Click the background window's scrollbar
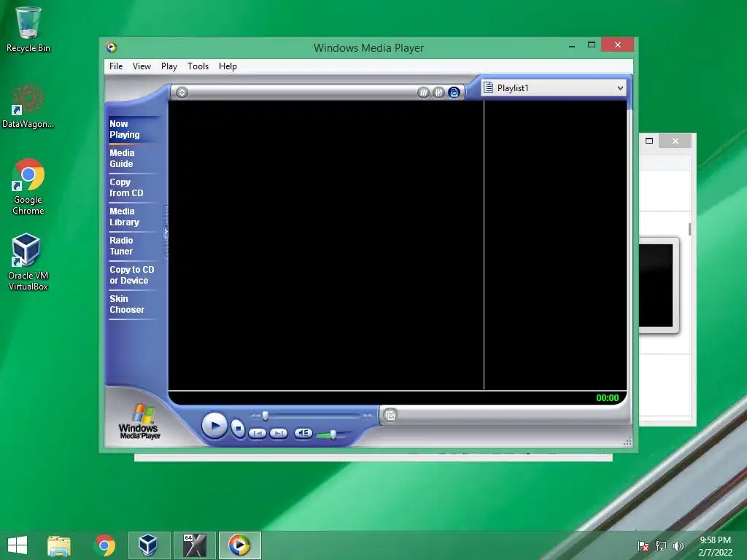This screenshot has width=747, height=560. (689, 229)
